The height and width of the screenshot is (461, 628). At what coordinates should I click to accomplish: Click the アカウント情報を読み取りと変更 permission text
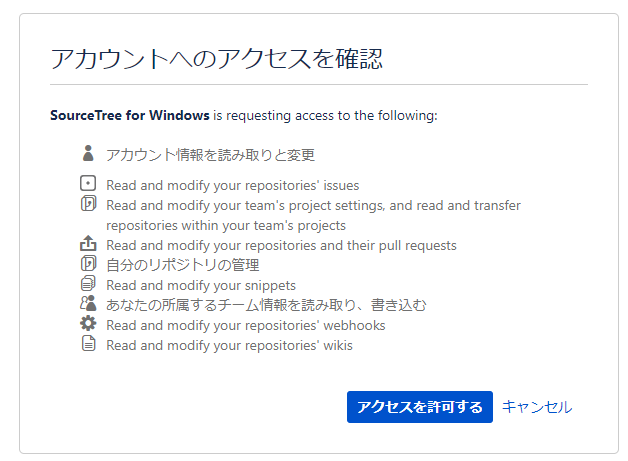[x=211, y=155]
